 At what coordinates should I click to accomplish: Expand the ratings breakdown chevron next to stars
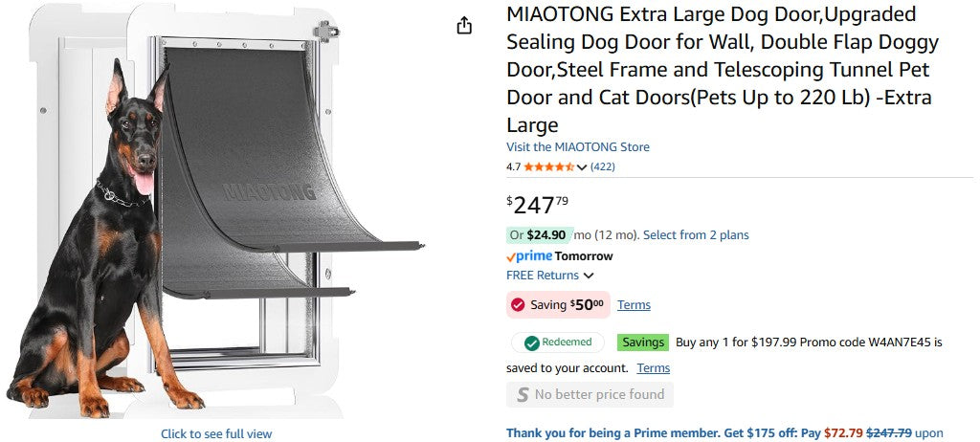coord(582,167)
